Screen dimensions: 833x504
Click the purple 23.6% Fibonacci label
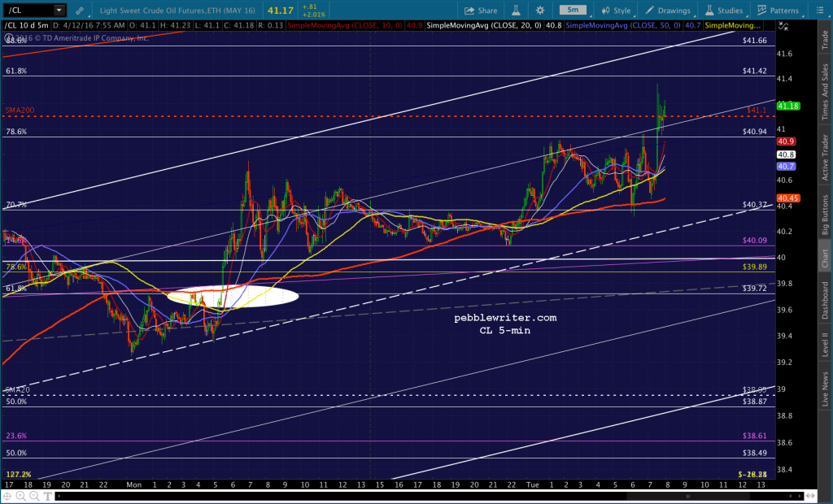[x=16, y=436]
